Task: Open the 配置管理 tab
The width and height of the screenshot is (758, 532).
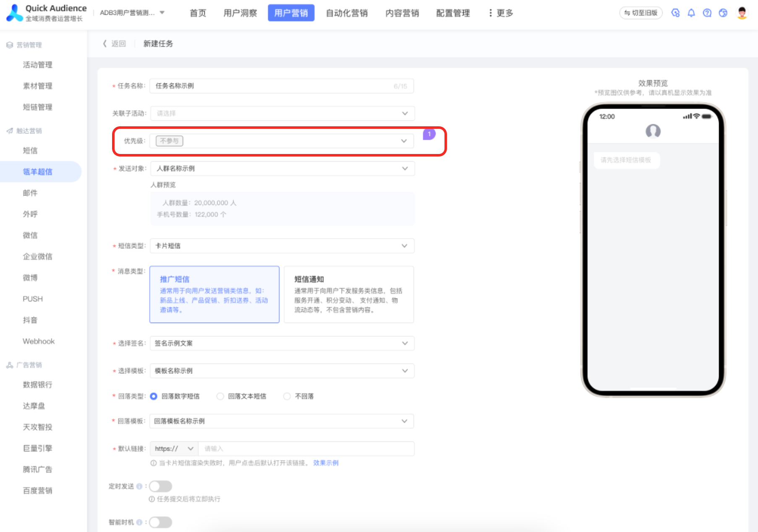Action: pyautogui.click(x=453, y=13)
